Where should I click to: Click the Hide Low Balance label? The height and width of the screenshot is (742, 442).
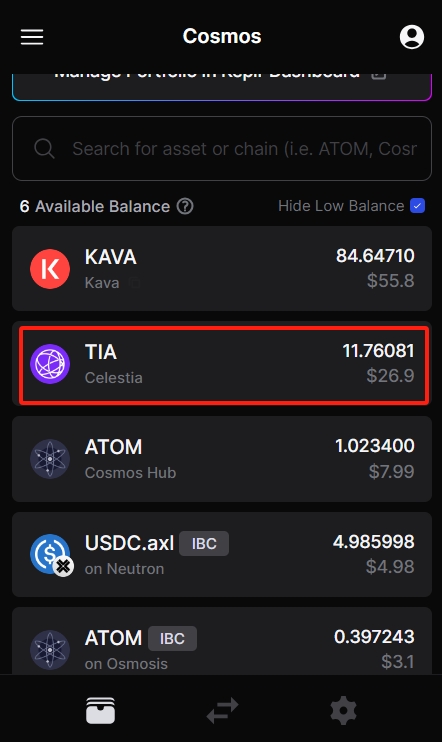click(341, 206)
